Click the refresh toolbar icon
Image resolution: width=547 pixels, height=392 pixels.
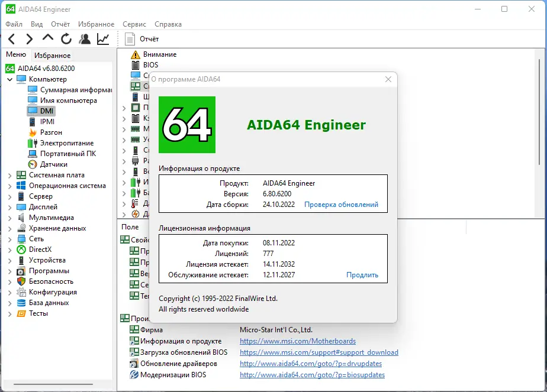pyautogui.click(x=65, y=39)
